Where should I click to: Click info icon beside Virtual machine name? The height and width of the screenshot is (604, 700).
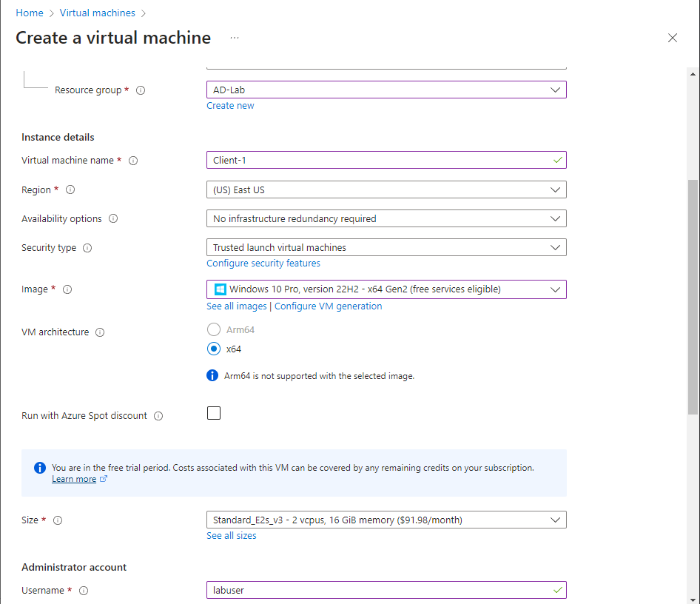coord(133,161)
